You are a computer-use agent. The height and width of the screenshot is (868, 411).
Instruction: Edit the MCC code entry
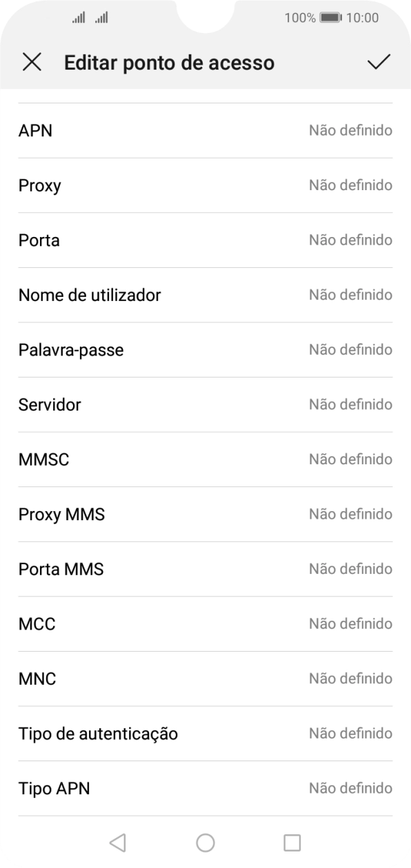point(205,623)
